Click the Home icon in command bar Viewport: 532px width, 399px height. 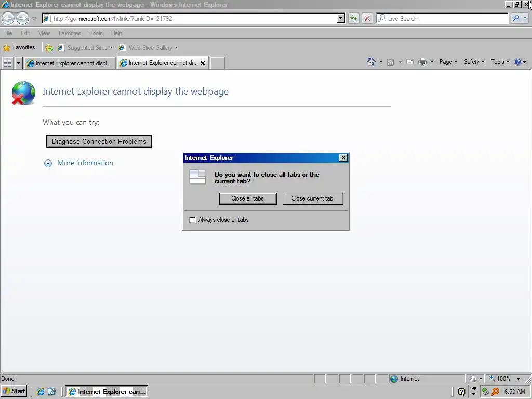(x=371, y=62)
